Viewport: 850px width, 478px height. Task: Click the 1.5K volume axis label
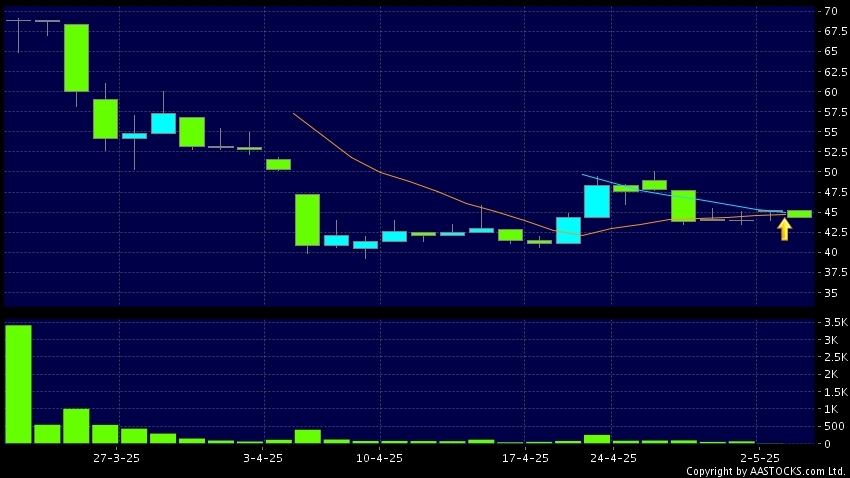click(835, 391)
